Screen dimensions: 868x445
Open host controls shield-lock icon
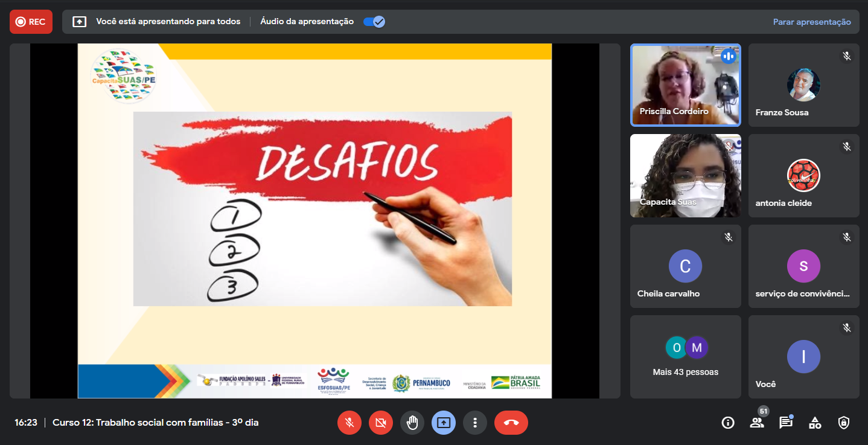pos(844,423)
